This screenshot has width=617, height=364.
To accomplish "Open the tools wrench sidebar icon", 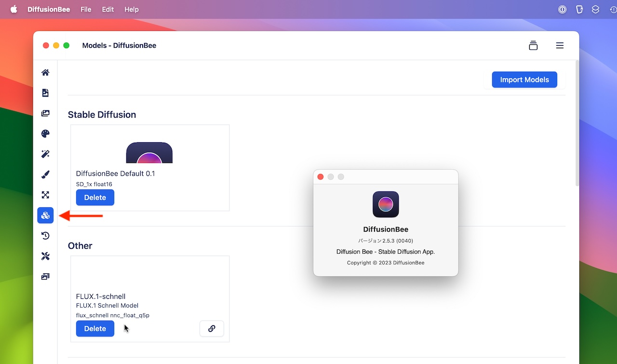I will tap(45, 256).
